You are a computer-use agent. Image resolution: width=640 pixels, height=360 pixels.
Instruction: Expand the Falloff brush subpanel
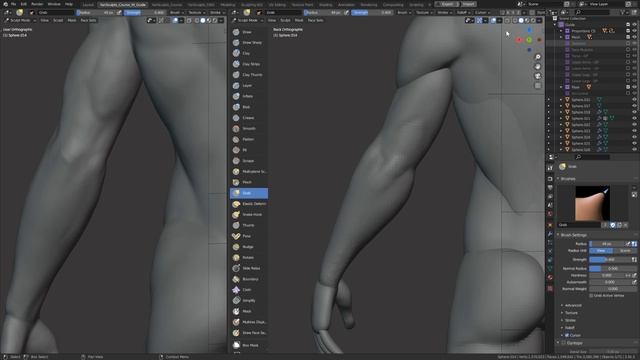570,328
